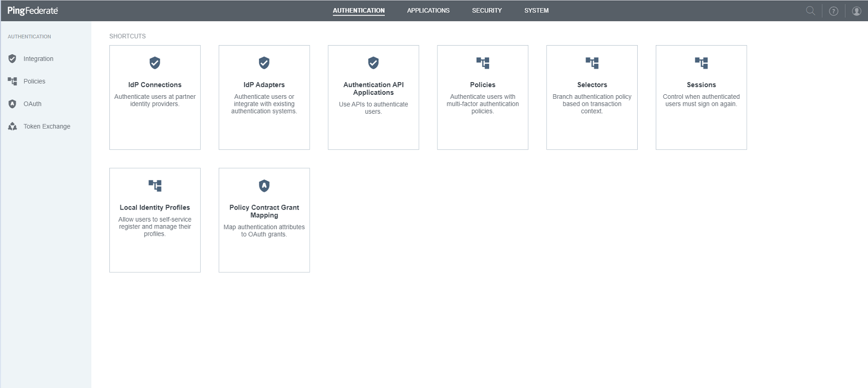Click the Policy Contract Grant Mapping icon
The height and width of the screenshot is (388, 868).
click(x=264, y=185)
